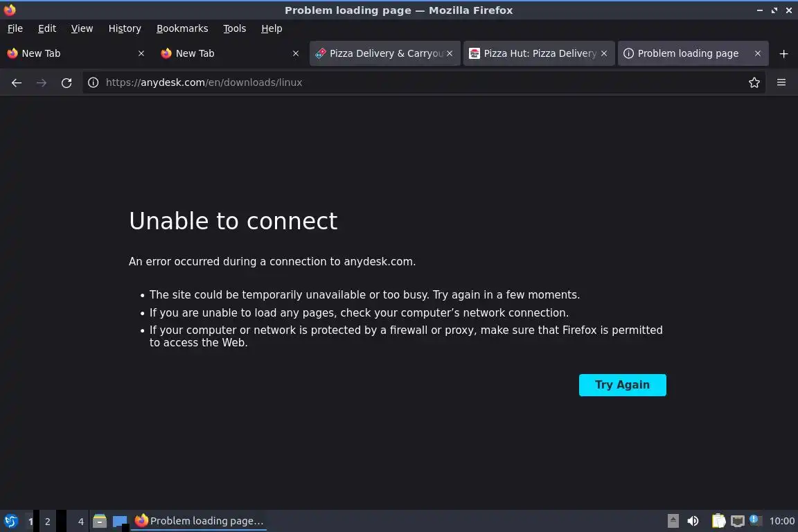
Task: Close the Problem loading page tab
Action: [758, 53]
